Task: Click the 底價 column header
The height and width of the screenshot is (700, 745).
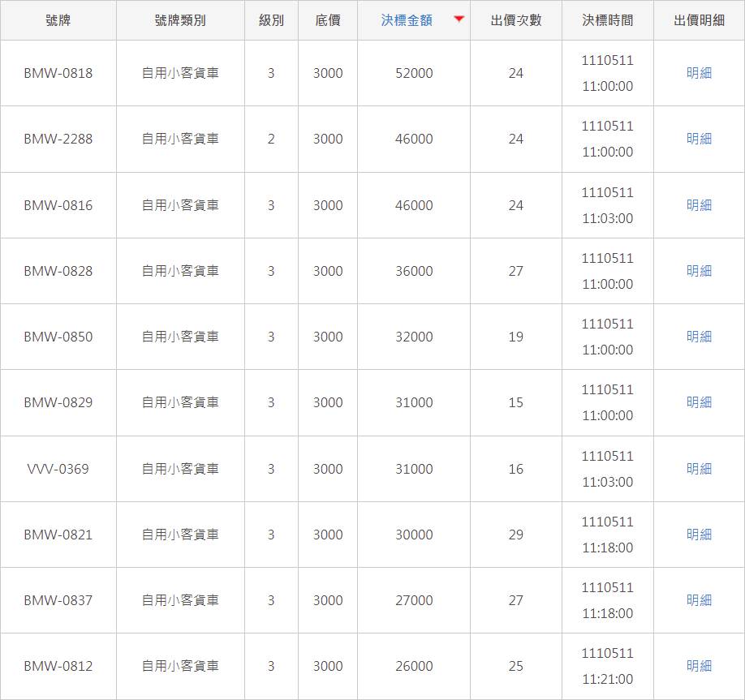Action: [328, 20]
